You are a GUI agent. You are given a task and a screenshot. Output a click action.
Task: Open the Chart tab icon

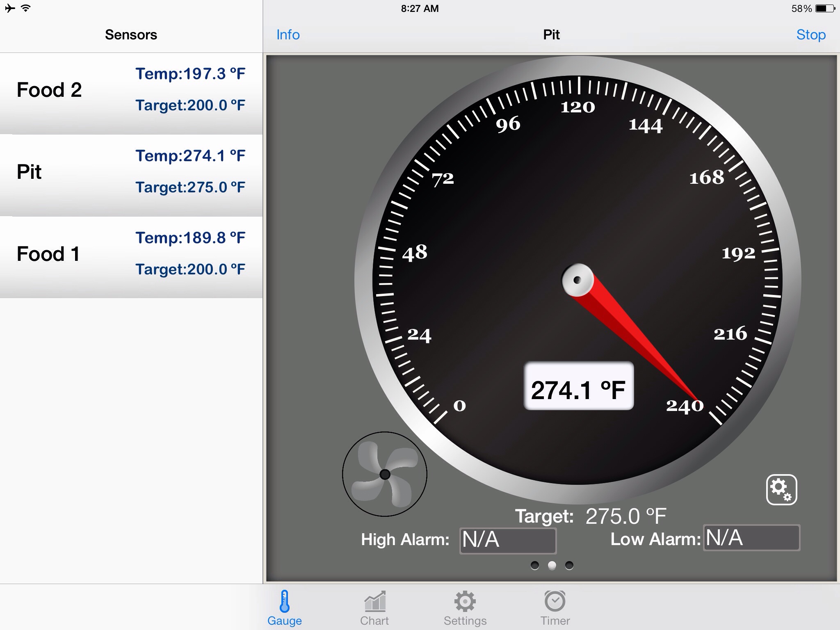click(x=374, y=602)
